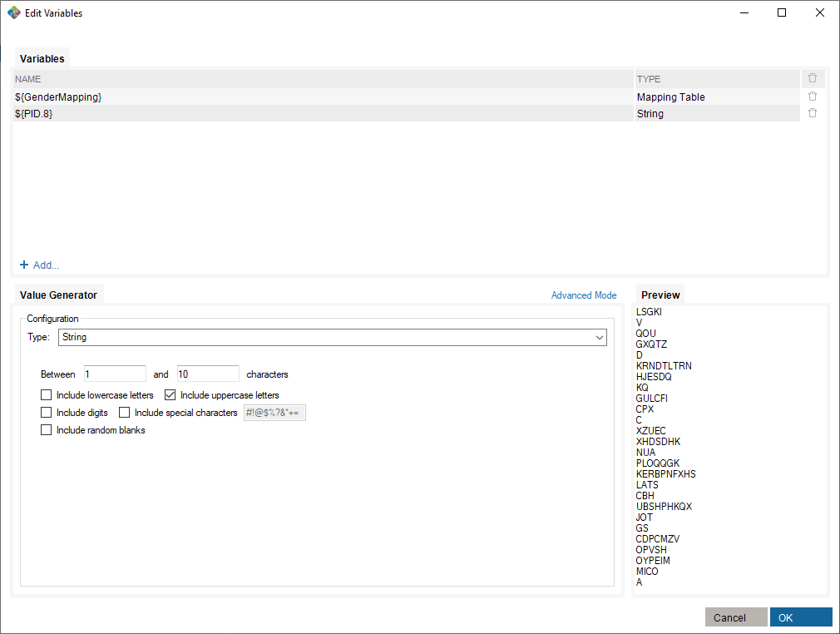Click the maximum characters field containing 10
The image size is (840, 634).
pyautogui.click(x=208, y=374)
